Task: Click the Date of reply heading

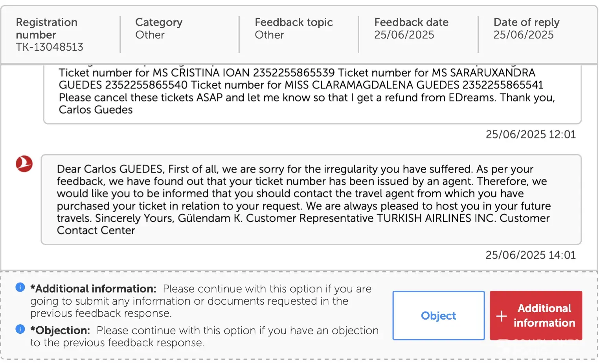Action: pyautogui.click(x=526, y=22)
